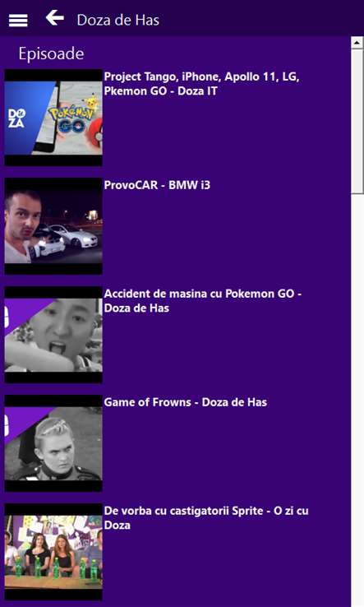Select the 'Accident de masina cu Pokemon GO' title
This screenshot has height=607, width=364.
203,301
